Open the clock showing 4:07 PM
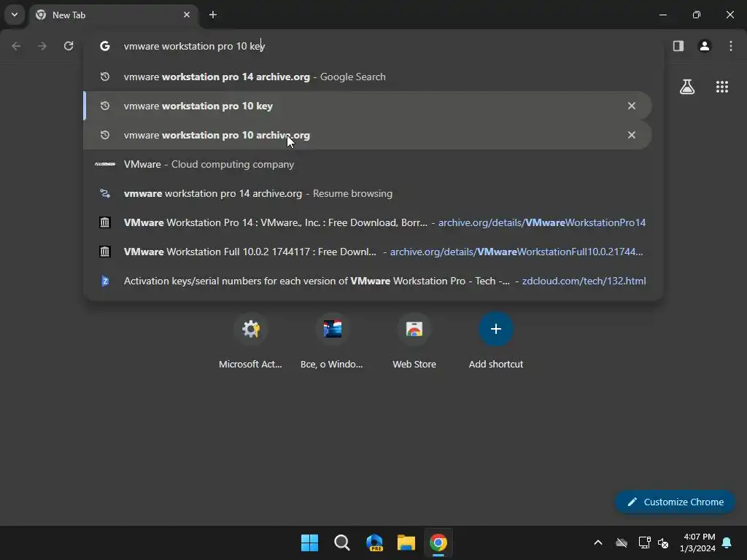The width and height of the screenshot is (747, 560). coord(698,542)
